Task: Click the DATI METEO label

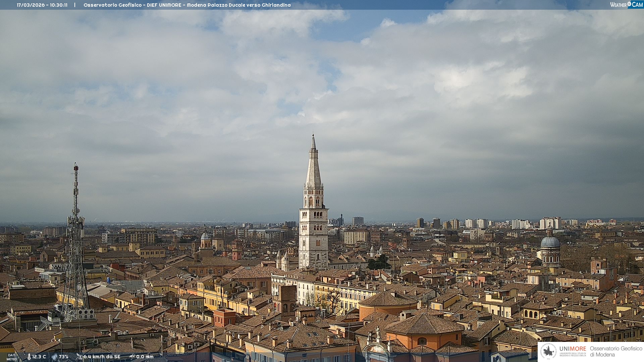Action: (12, 357)
